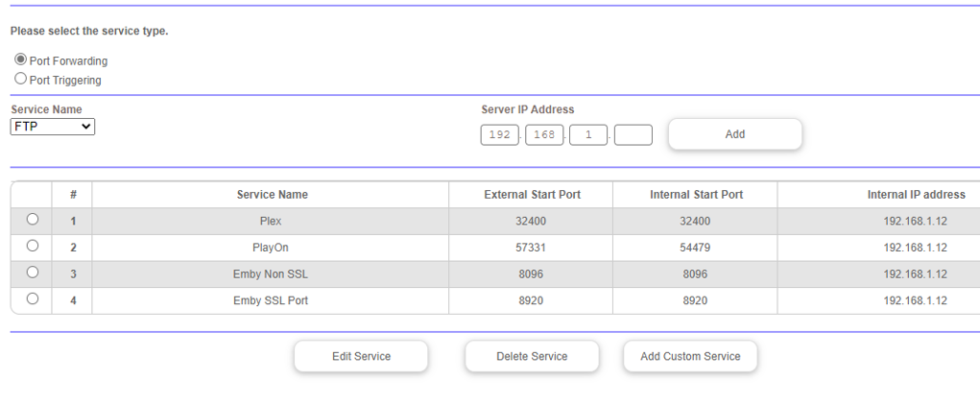Click the Delete Service button

(x=532, y=356)
